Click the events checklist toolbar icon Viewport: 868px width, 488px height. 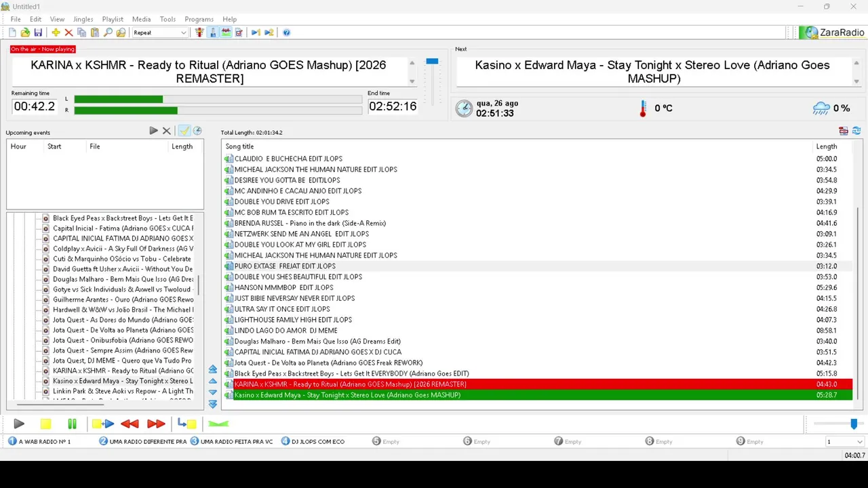tap(239, 33)
